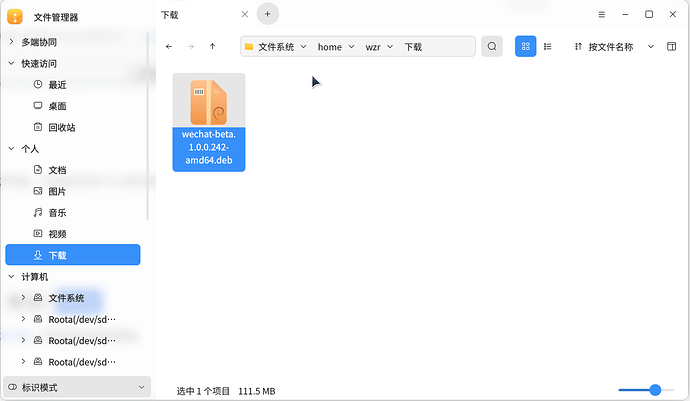
Task: Open 文件系统 in the sidebar
Action: (66, 298)
